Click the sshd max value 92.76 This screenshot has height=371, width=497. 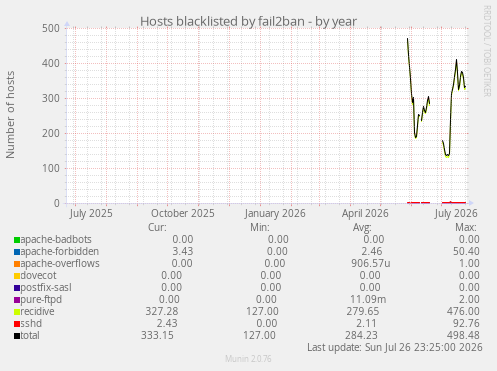pos(466,323)
